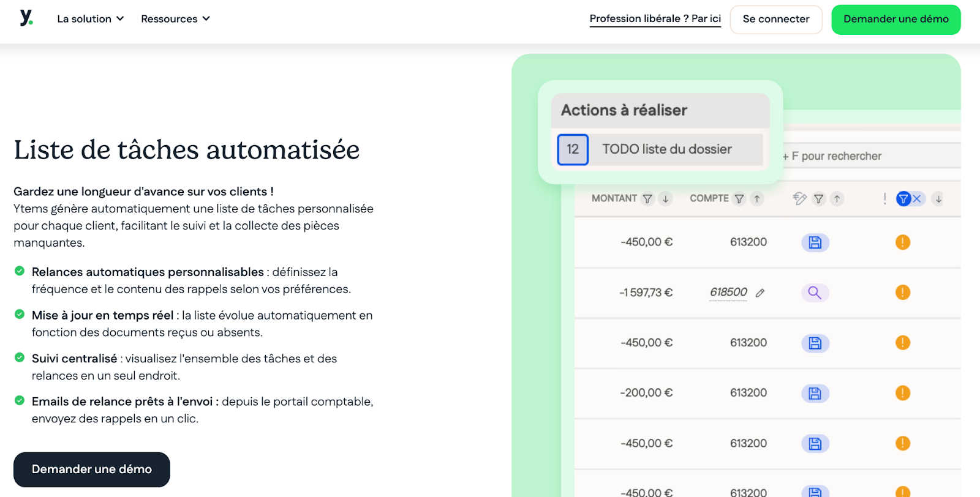Click the Ytems 'y.' logo

tap(26, 18)
